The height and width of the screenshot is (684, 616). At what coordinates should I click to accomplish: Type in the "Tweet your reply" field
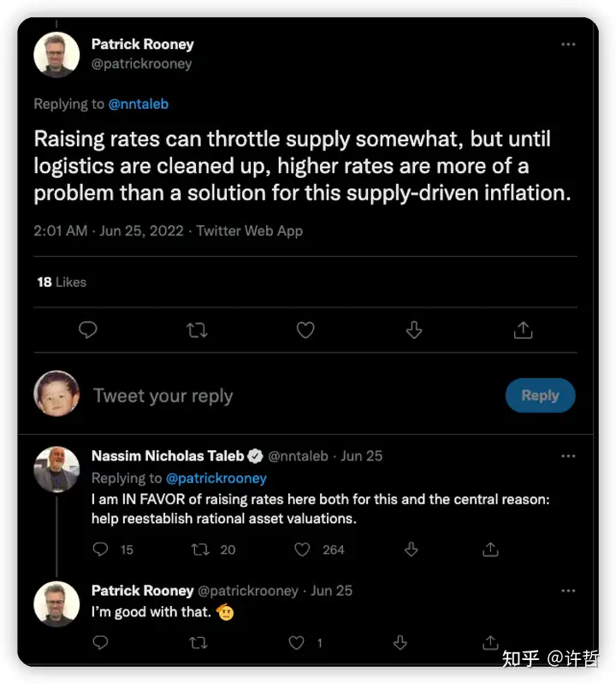[x=257, y=396]
